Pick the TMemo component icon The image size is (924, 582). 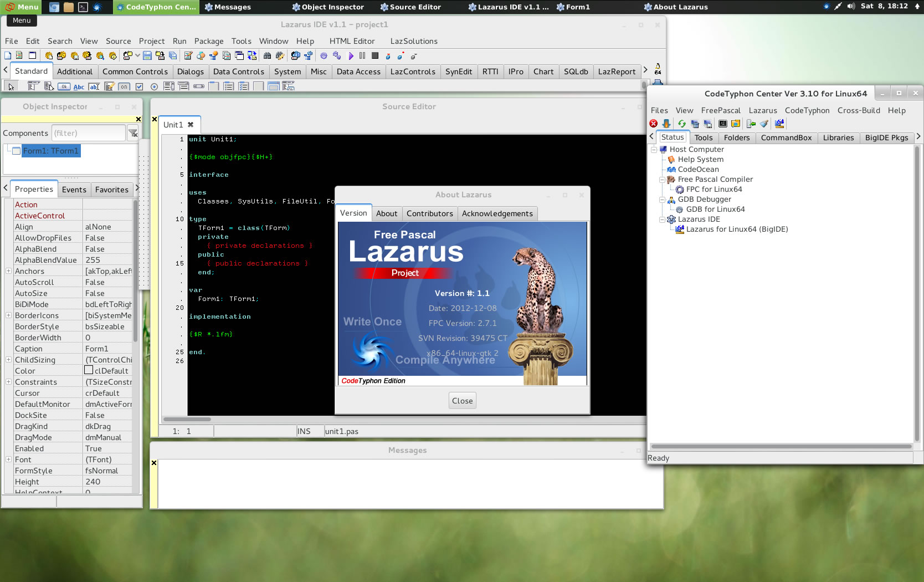[109, 86]
